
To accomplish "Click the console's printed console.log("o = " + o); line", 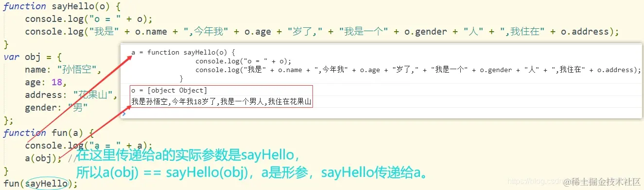I will pyautogui.click(x=243, y=61).
